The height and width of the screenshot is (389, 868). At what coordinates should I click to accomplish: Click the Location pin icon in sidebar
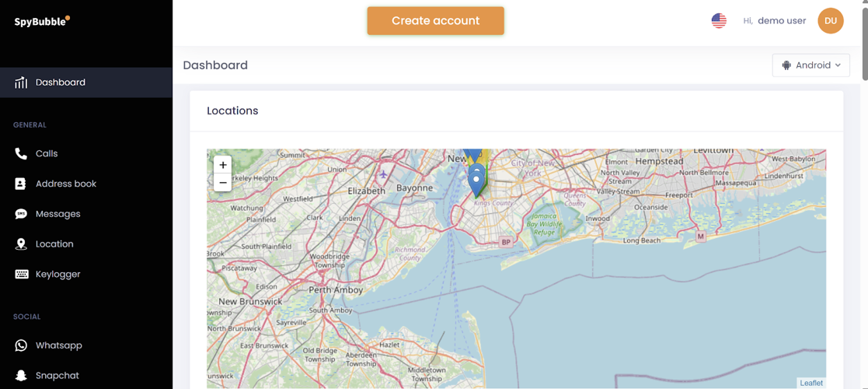pyautogui.click(x=21, y=244)
